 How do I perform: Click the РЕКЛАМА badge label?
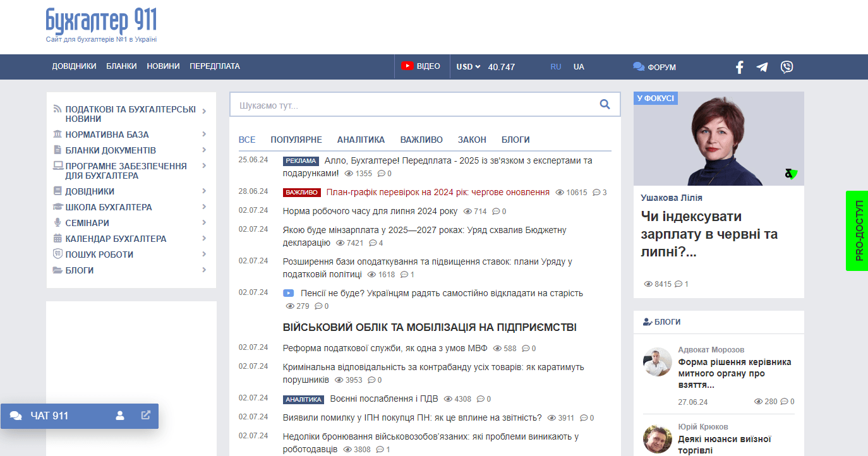click(x=301, y=161)
